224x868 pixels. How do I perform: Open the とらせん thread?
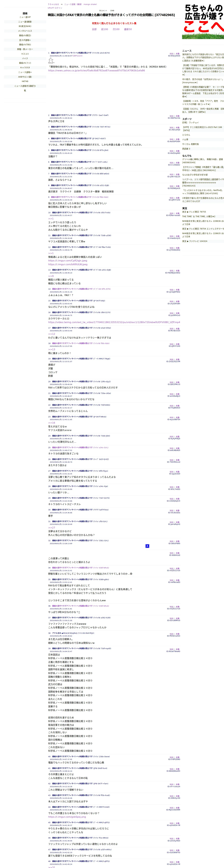pos(186,135)
